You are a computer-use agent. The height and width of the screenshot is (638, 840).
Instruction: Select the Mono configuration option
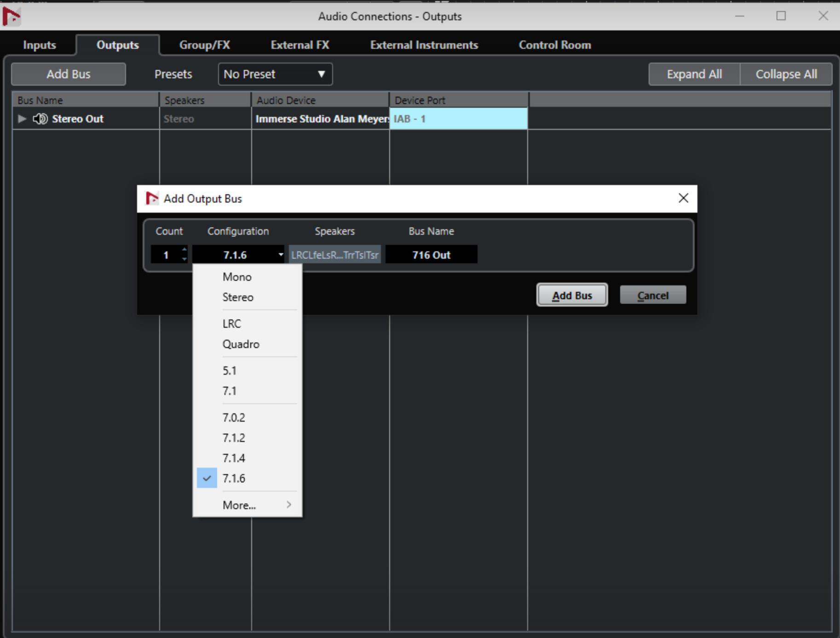(237, 277)
